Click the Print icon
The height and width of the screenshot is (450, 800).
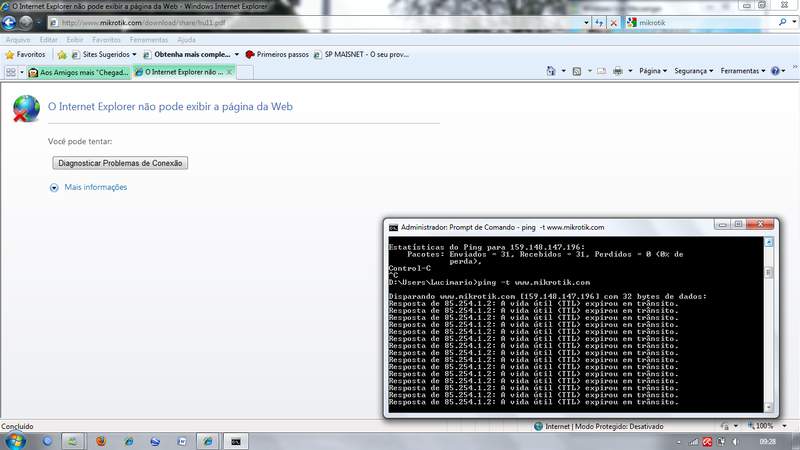618,71
